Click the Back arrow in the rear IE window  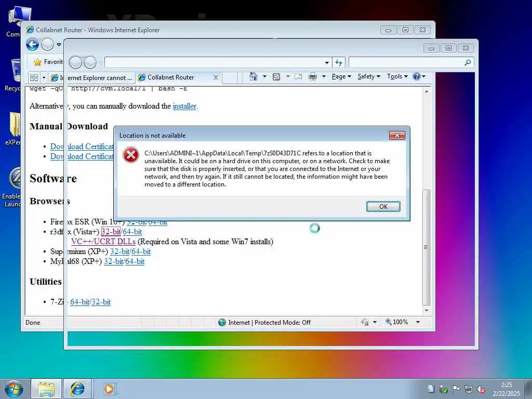pos(33,44)
